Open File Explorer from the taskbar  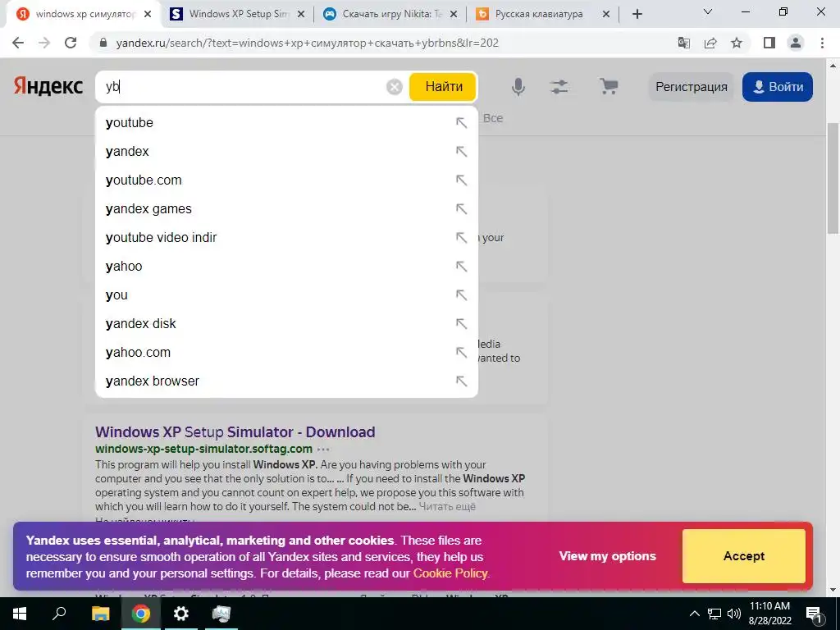coord(100,614)
